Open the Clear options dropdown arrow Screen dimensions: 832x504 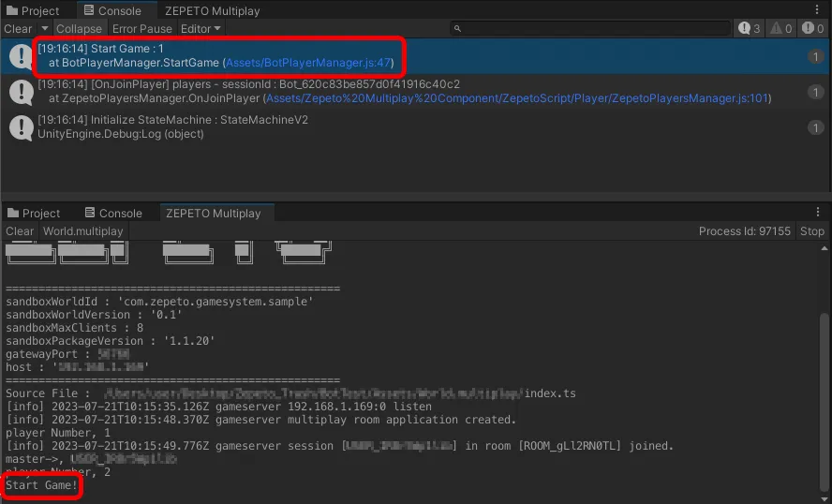coord(45,29)
